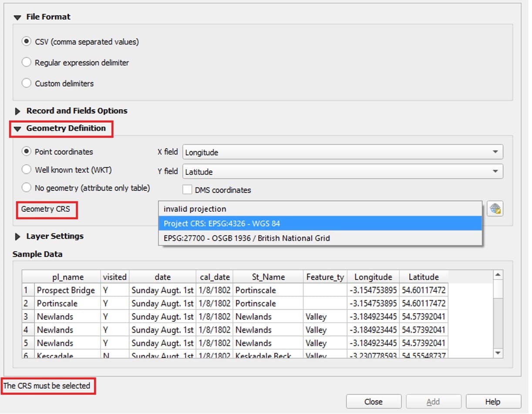Pick EPSG:27700 British National Grid entry

320,238
